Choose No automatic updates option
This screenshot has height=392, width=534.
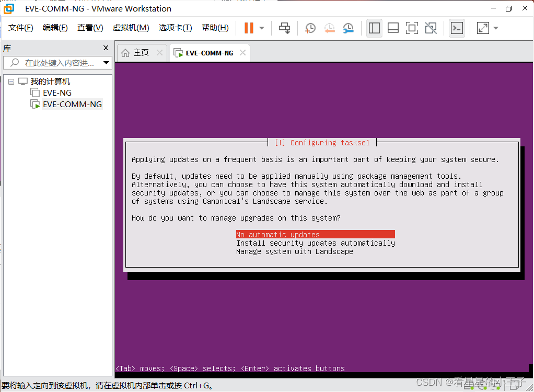tap(316, 234)
